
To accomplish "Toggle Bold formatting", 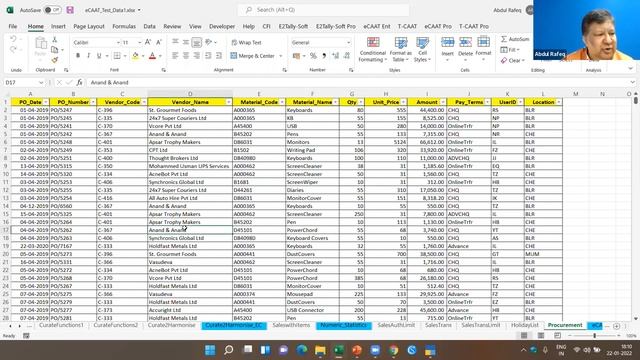I will [78, 56].
